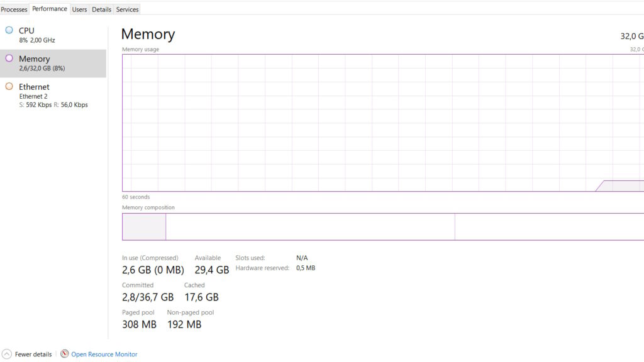Go to the Details tab
Screen dimensions: 644x362
click(x=101, y=9)
